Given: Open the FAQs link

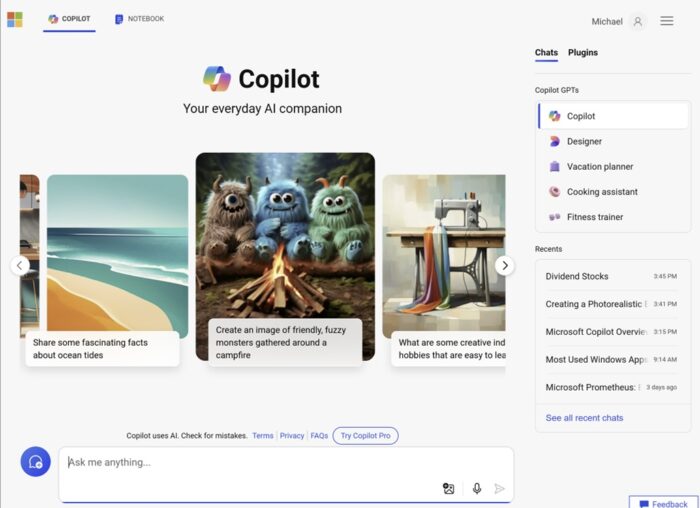Looking at the screenshot, I should (319, 436).
